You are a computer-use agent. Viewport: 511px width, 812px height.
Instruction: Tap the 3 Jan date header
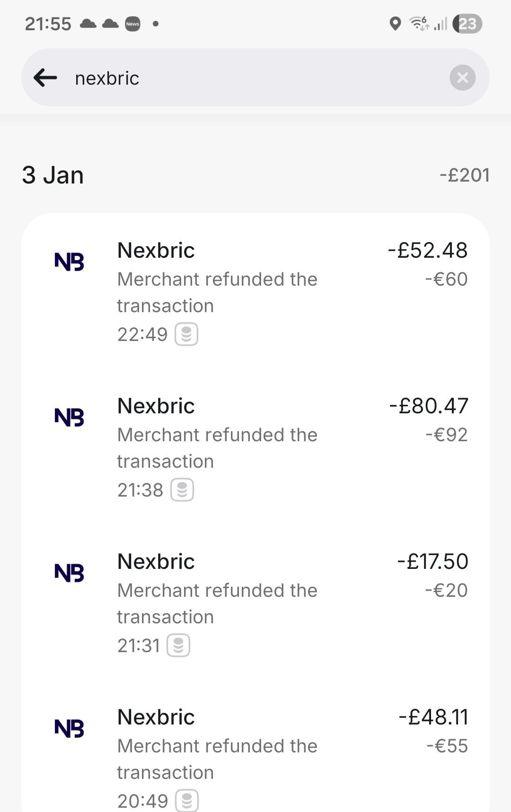(x=53, y=175)
